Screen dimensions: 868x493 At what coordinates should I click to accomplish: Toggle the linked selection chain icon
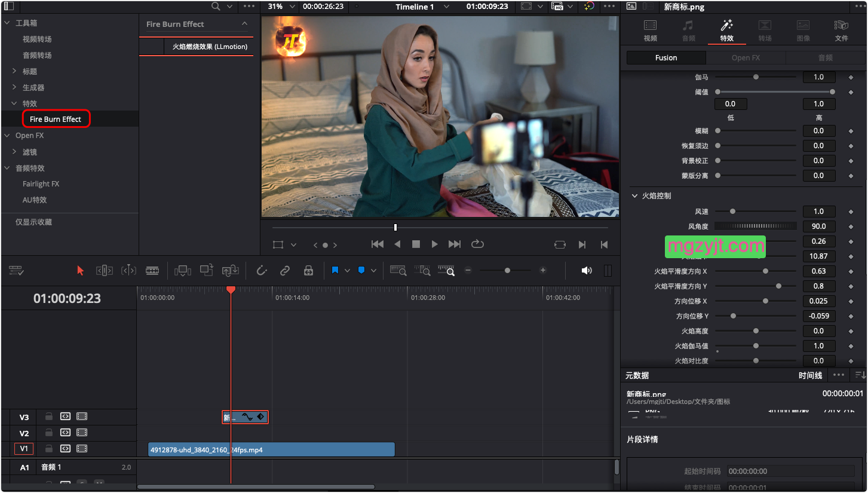point(285,271)
